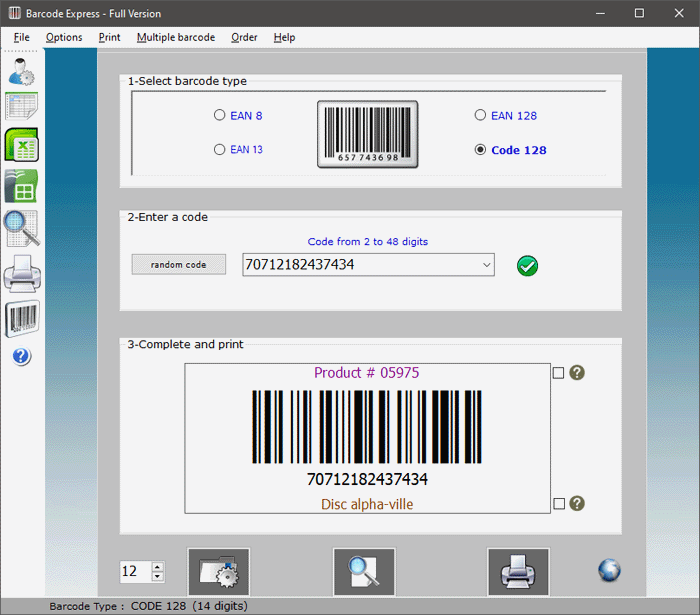Open the Help menu
This screenshot has height=615, width=700.
pyautogui.click(x=284, y=37)
